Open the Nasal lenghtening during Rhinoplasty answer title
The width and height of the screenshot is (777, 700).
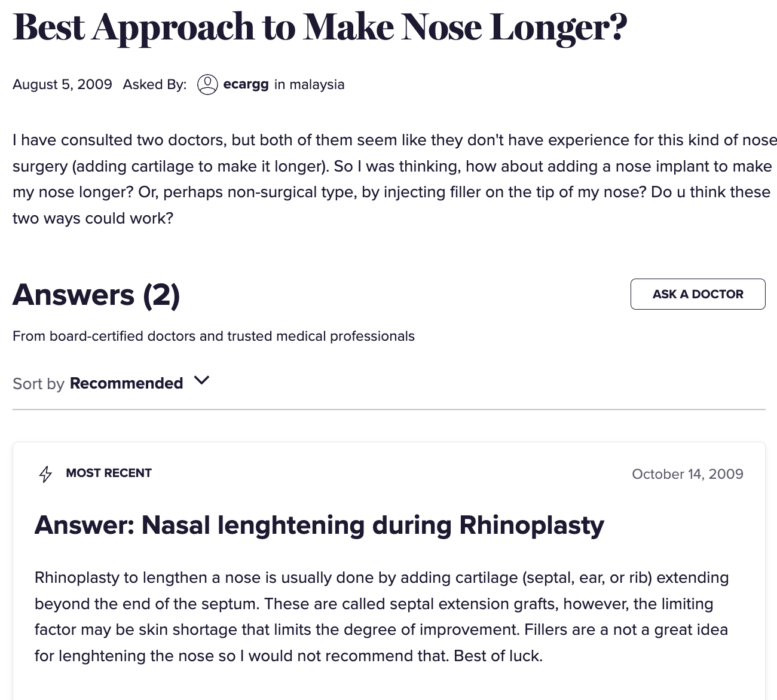click(319, 525)
